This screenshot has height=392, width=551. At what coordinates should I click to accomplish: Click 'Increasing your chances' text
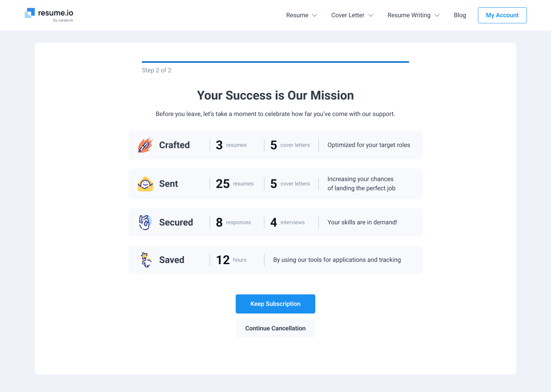pyautogui.click(x=362, y=184)
